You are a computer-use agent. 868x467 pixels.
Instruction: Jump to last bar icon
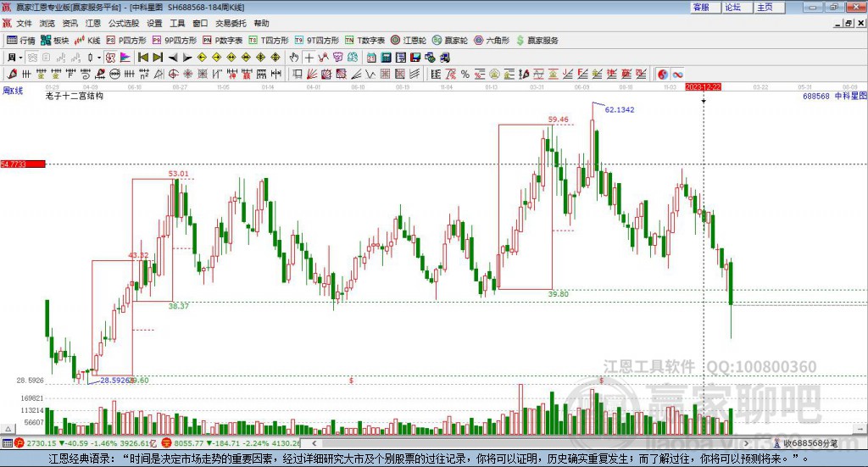158,57
